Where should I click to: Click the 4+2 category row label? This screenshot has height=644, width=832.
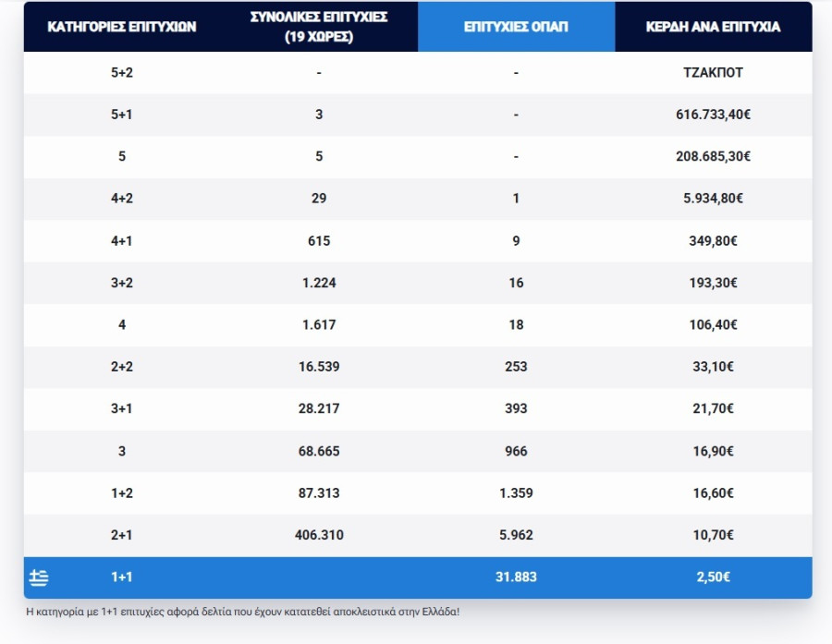(122, 198)
